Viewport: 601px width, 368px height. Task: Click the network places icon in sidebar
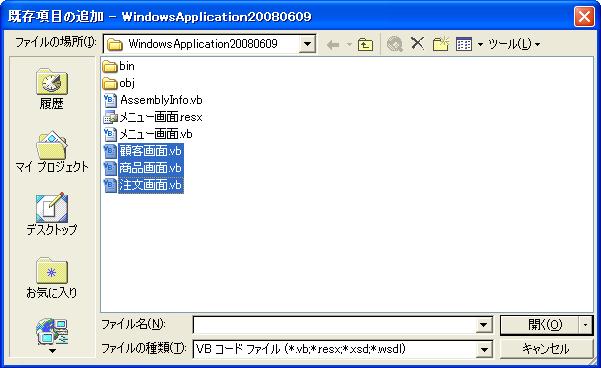(52, 331)
